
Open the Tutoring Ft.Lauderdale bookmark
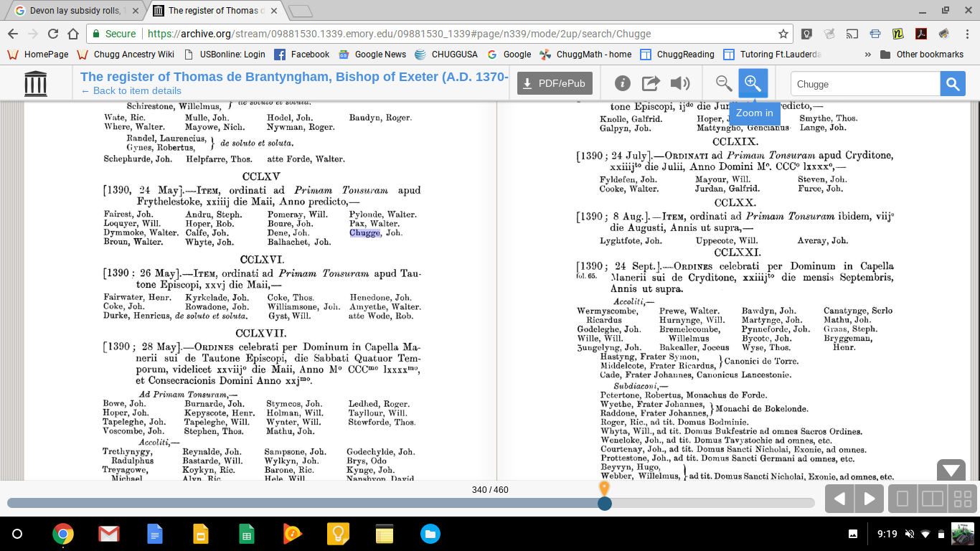point(773,55)
